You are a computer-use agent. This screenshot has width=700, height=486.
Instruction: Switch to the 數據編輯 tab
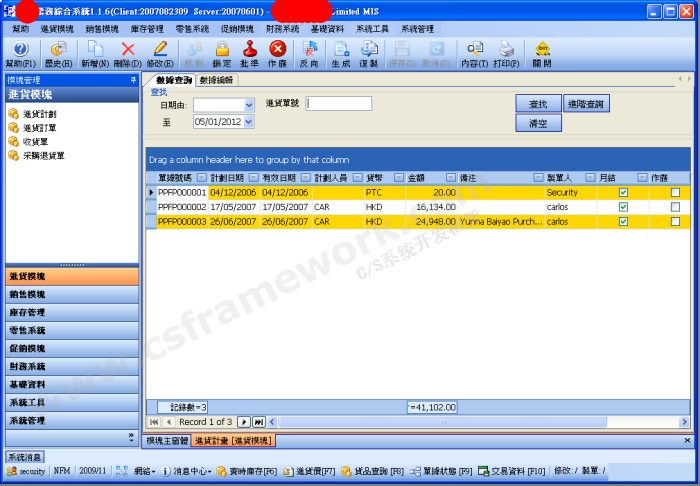[x=216, y=79]
